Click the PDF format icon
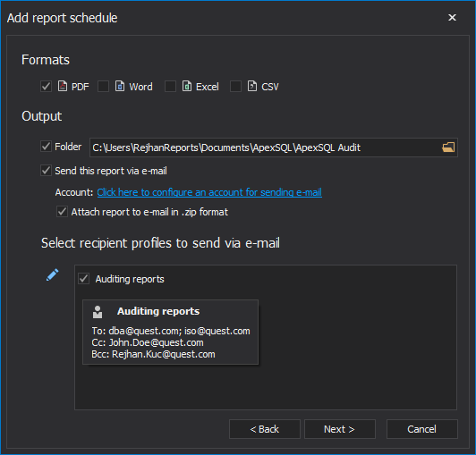This screenshot has height=455, width=476. tap(63, 86)
